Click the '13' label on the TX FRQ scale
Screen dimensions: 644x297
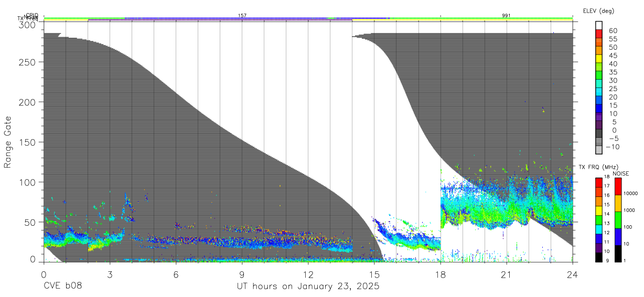coord(607,223)
